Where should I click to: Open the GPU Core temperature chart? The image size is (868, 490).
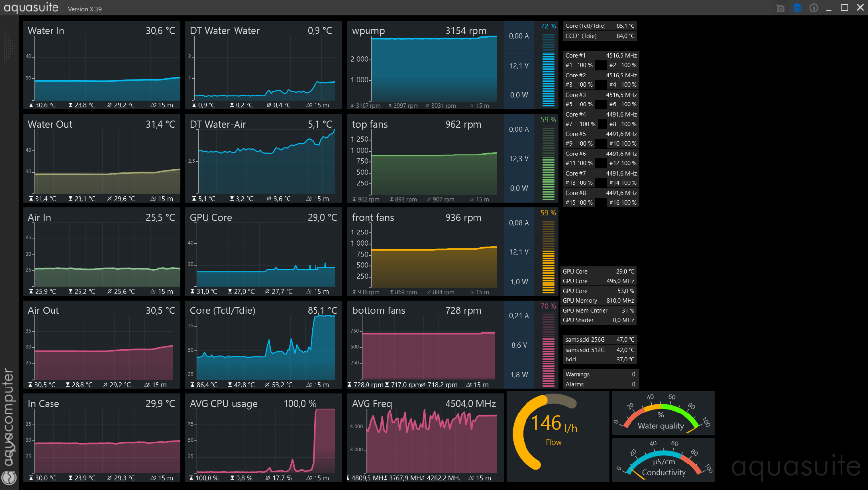pos(263,252)
